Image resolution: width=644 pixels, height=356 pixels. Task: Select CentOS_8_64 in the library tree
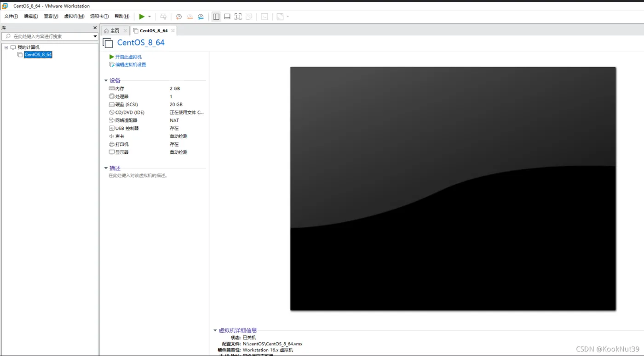tap(38, 55)
